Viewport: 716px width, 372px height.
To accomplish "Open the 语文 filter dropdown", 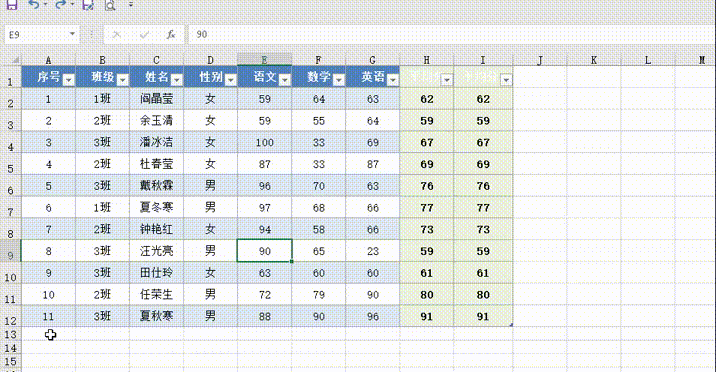I will pos(284,80).
